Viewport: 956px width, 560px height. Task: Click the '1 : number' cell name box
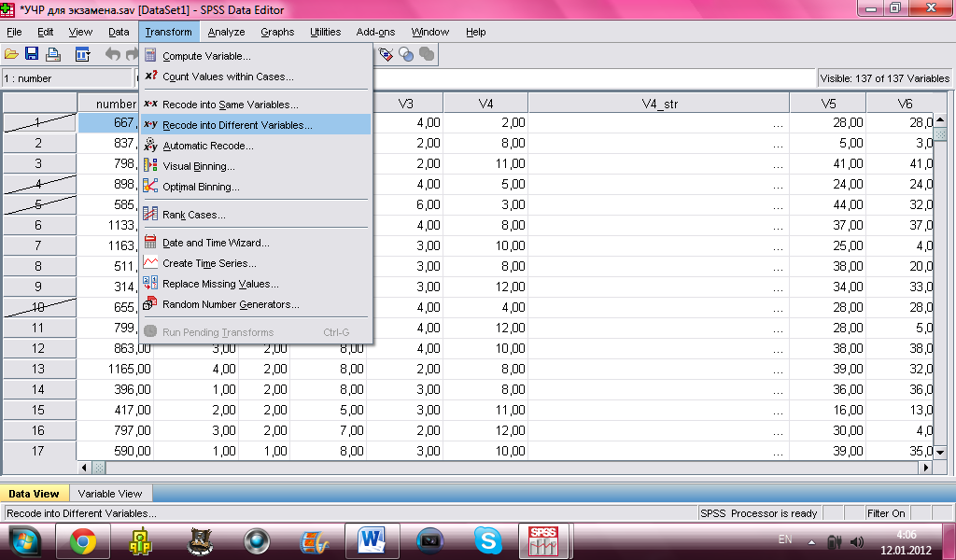pyautogui.click(x=66, y=78)
